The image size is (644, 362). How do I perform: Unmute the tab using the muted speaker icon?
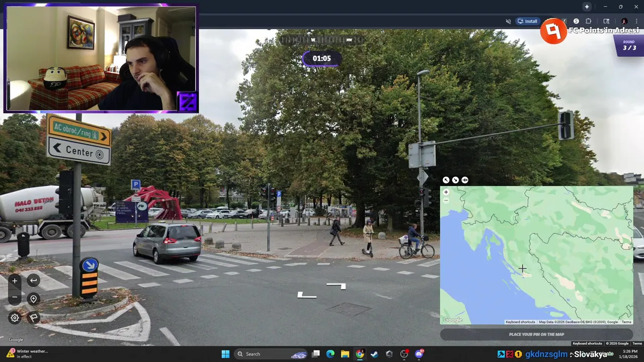point(508,21)
